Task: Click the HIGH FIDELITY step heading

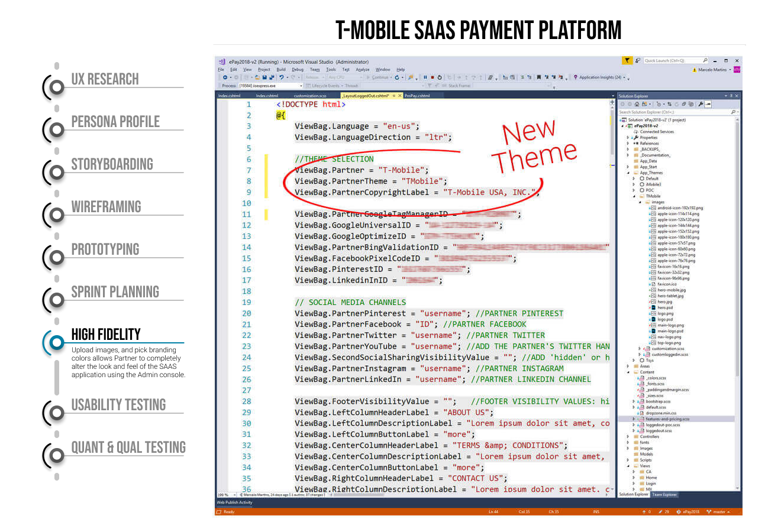Action: (106, 335)
